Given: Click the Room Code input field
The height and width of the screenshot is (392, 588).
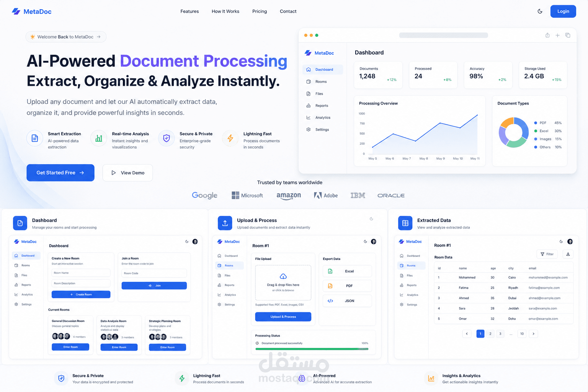Looking at the screenshot, I should pyautogui.click(x=154, y=273).
